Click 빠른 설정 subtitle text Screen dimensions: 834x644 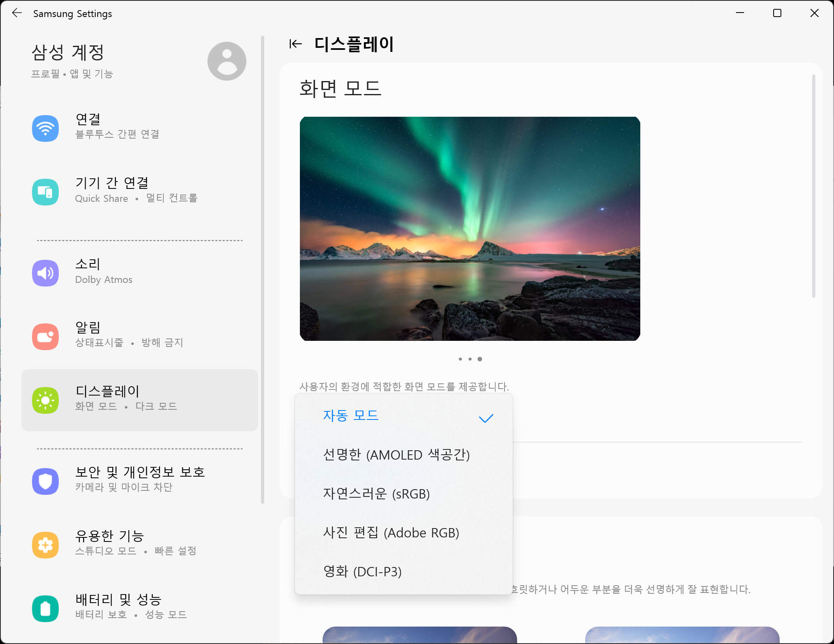click(x=175, y=551)
